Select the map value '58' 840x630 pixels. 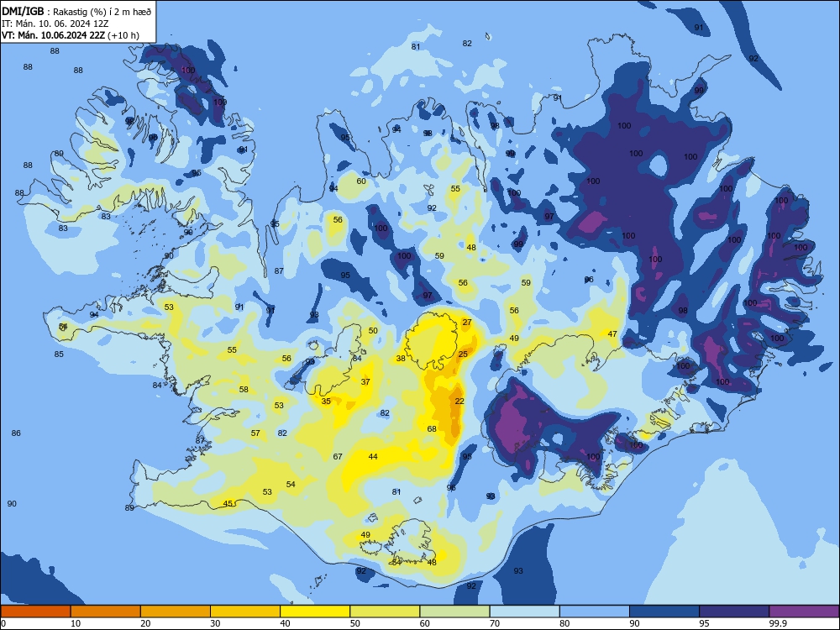pos(244,390)
